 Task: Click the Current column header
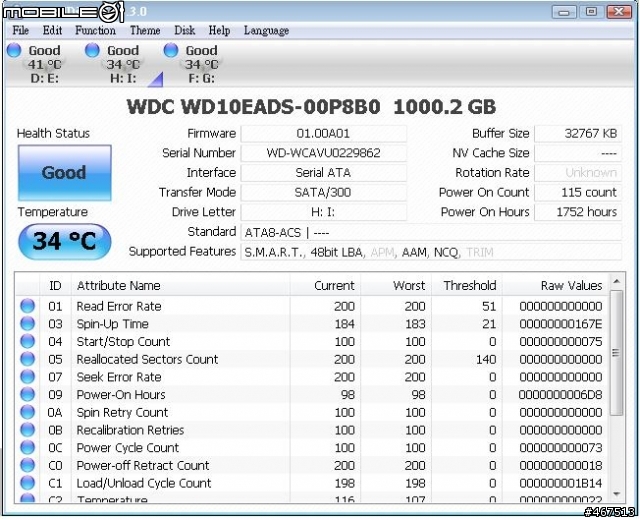tap(325, 285)
